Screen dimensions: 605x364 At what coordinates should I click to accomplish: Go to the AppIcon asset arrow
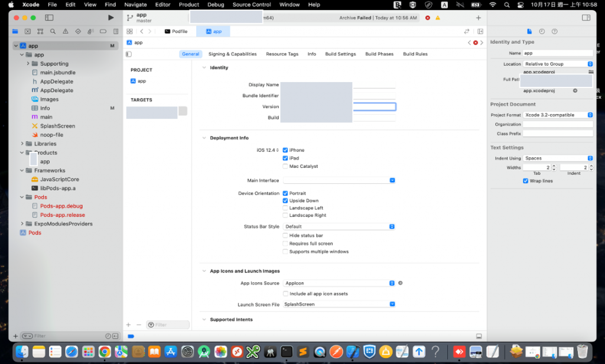[400, 283]
